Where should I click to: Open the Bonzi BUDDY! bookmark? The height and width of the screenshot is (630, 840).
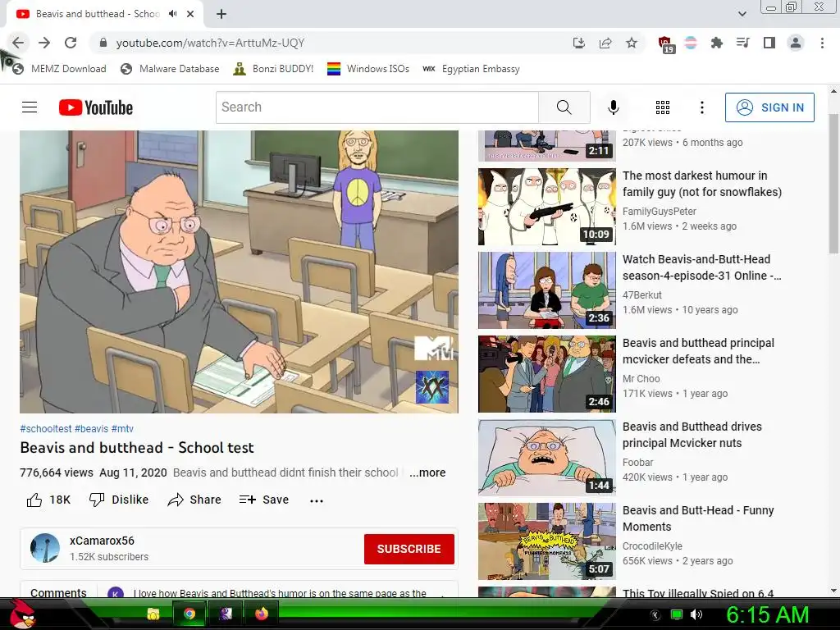(274, 69)
